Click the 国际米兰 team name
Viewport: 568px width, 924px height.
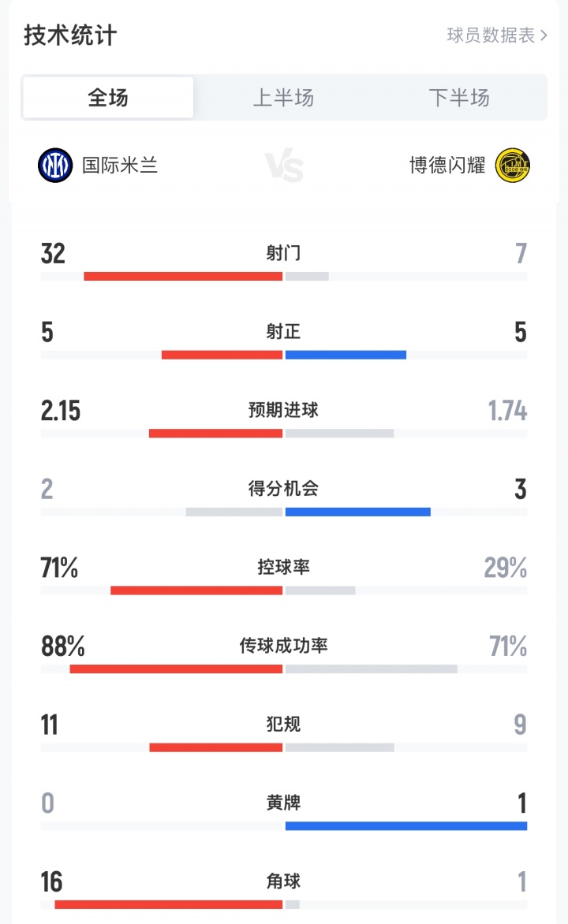(120, 166)
